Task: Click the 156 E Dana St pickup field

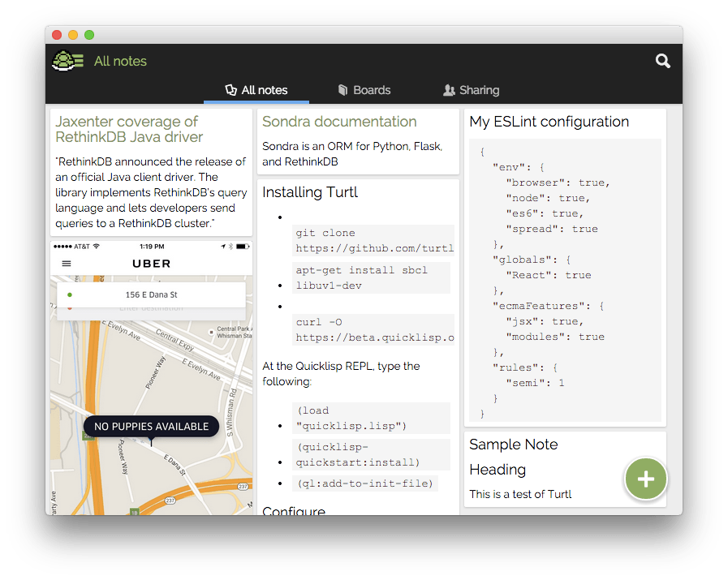Action: tap(151, 295)
